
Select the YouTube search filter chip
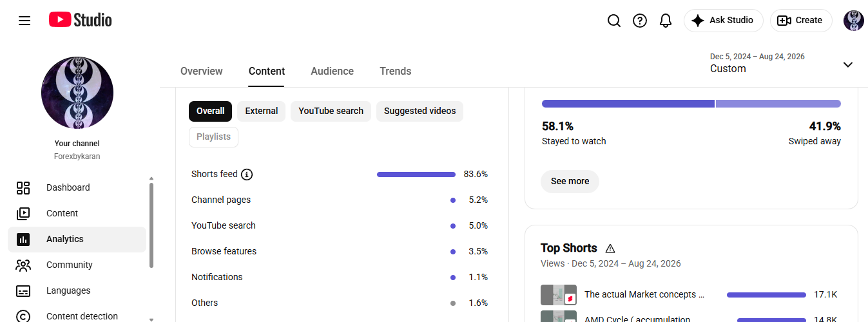(x=331, y=111)
